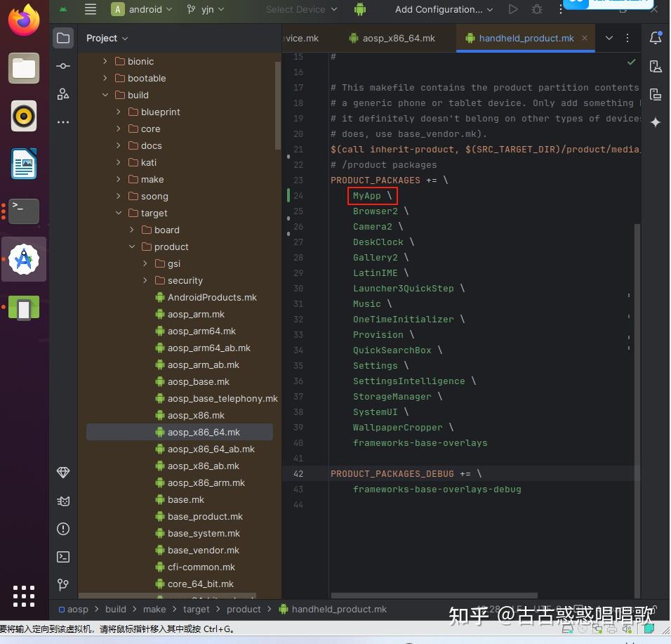
Task: Open the Problems tool window icon
Action: click(63, 529)
